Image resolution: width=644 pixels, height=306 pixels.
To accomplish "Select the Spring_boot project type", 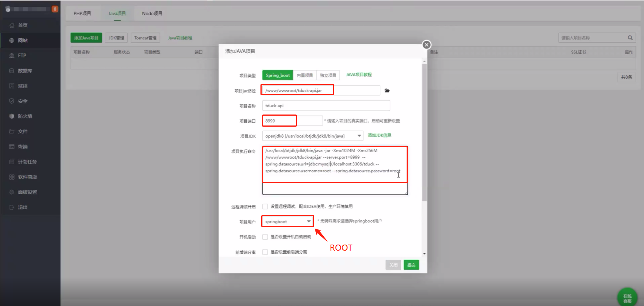I will (278, 75).
